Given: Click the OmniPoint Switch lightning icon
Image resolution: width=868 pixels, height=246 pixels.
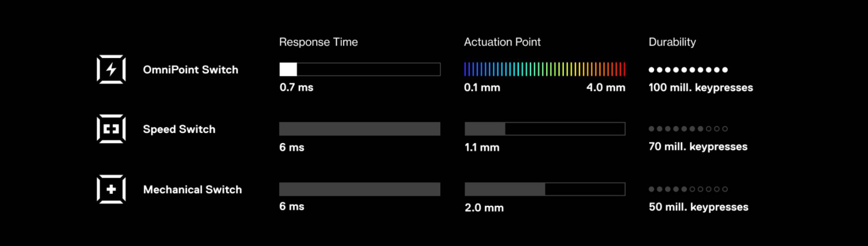Looking at the screenshot, I should point(111,69).
